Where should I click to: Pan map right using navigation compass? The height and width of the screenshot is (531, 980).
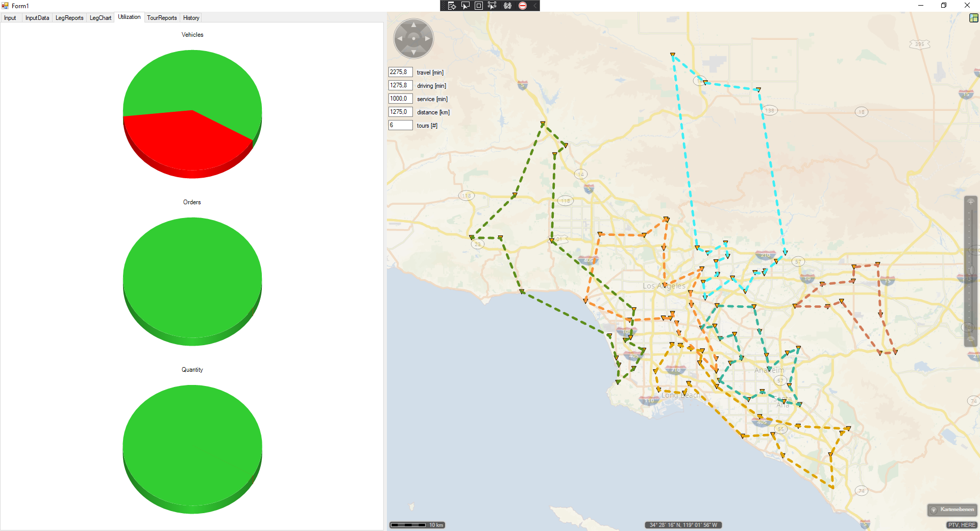(428, 39)
